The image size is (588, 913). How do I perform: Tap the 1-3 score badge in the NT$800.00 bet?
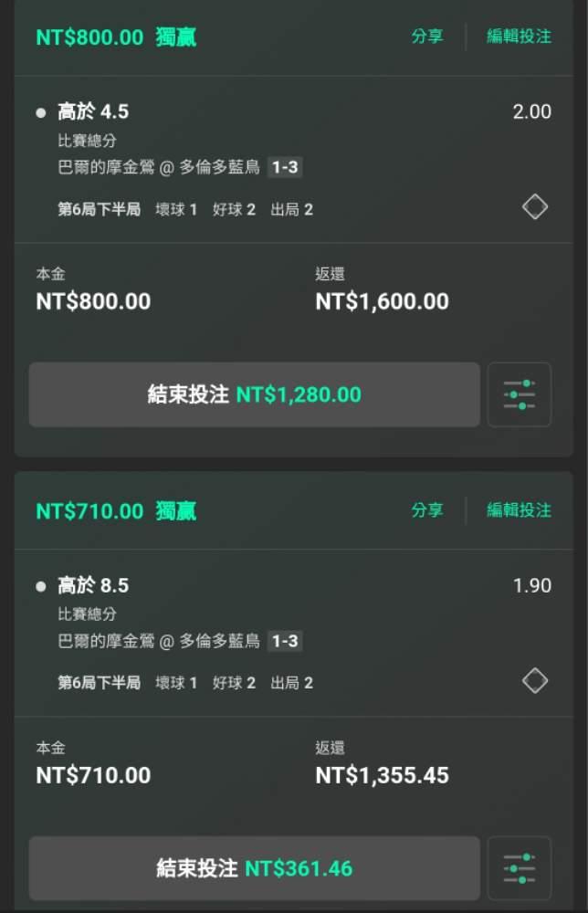[x=285, y=167]
